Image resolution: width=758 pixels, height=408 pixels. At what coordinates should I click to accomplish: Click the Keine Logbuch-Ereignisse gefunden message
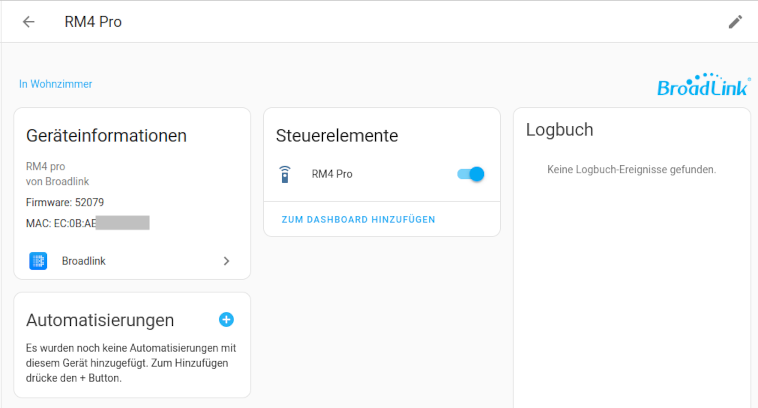click(x=631, y=170)
